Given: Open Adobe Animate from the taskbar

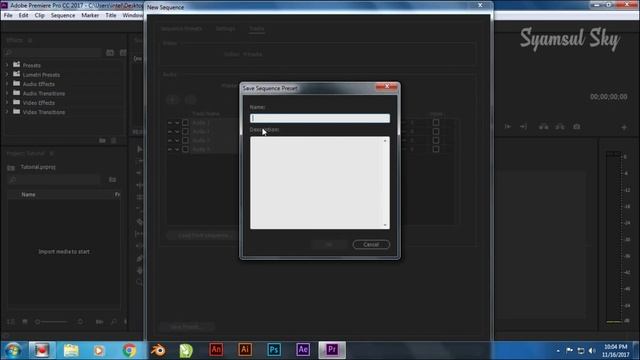Looking at the screenshot, I should point(216,350).
